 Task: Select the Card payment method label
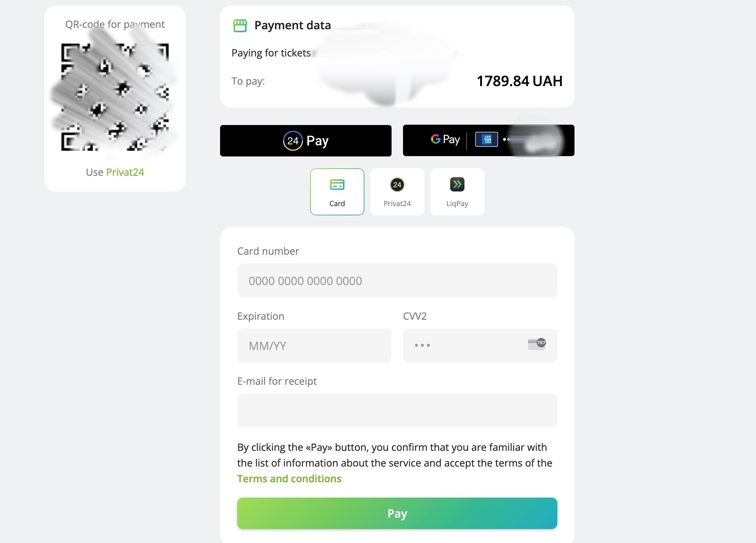[x=337, y=204]
